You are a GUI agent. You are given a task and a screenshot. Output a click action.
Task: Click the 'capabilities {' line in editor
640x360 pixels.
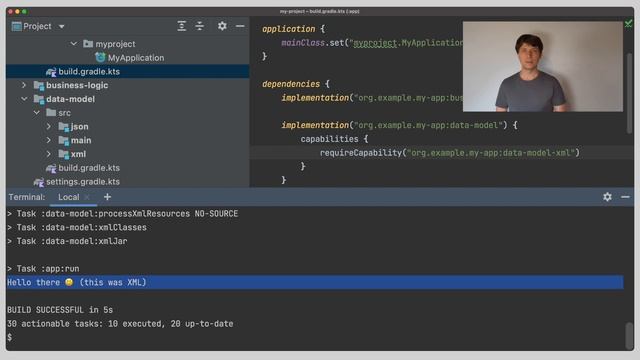pyautogui.click(x=334, y=139)
